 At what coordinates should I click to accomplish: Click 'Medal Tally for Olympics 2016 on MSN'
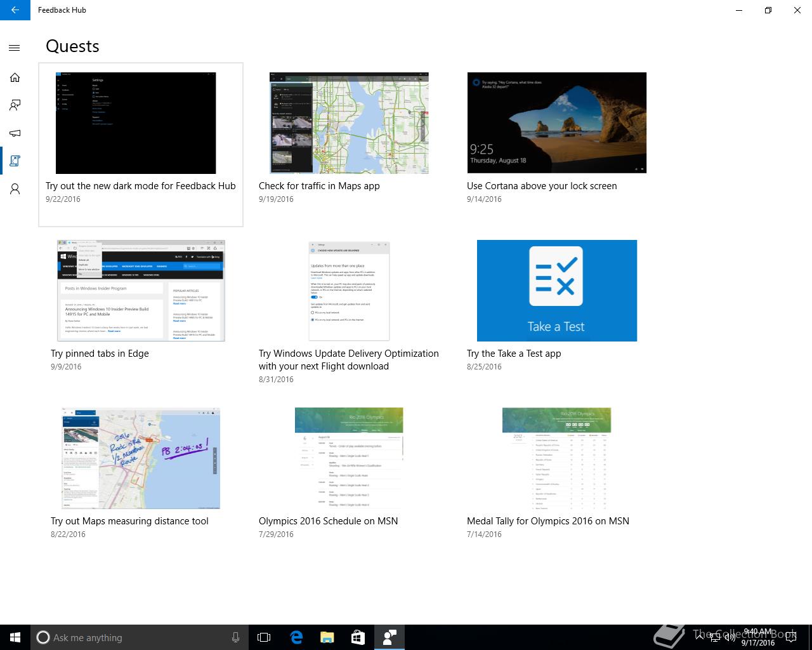coord(548,521)
